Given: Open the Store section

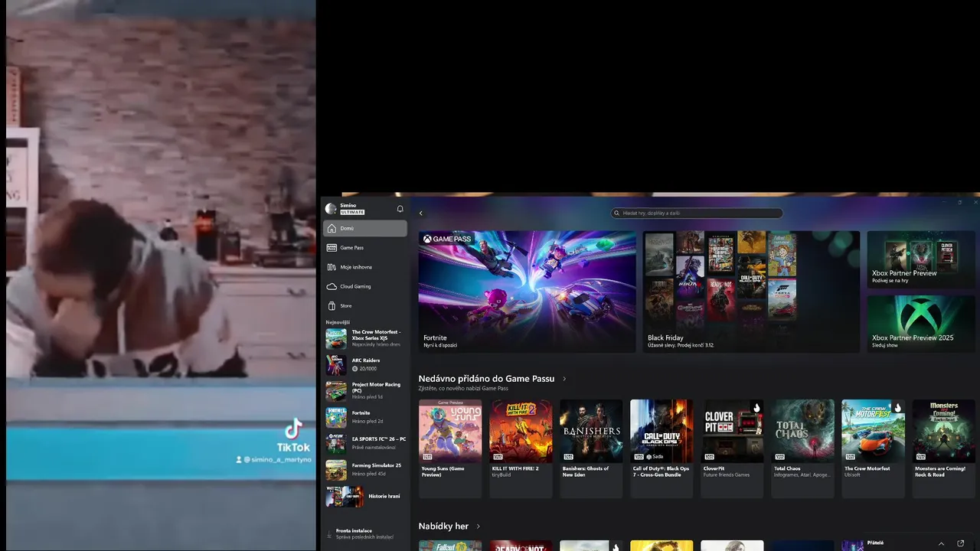Looking at the screenshot, I should point(365,305).
